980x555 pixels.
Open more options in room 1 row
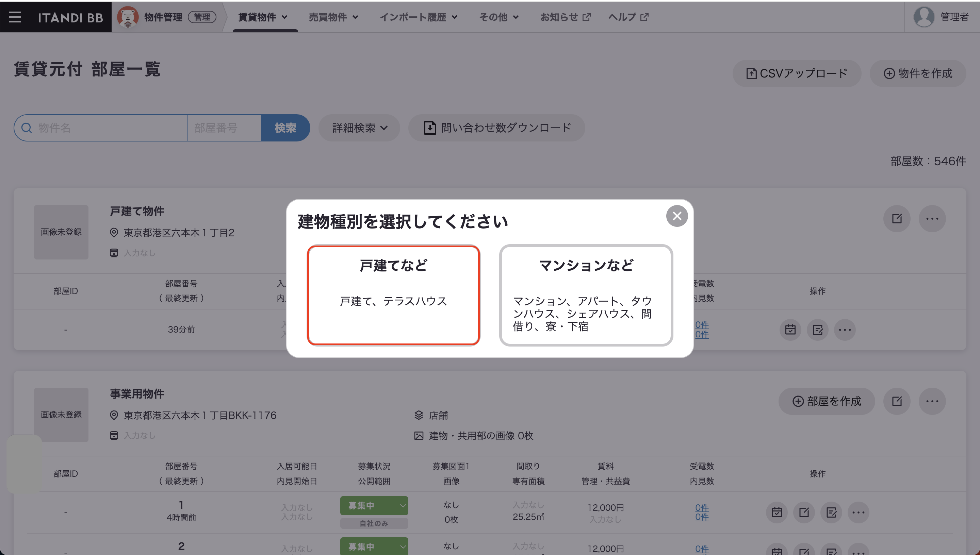(859, 512)
